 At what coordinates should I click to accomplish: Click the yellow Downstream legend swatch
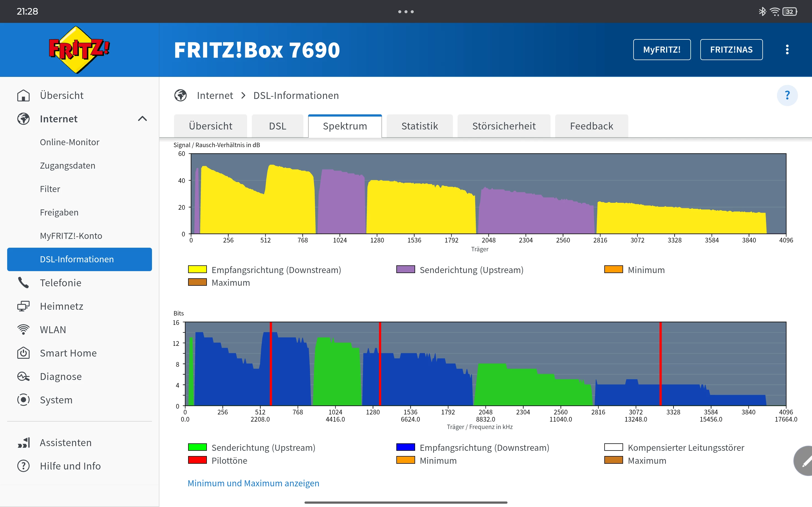coord(197,269)
